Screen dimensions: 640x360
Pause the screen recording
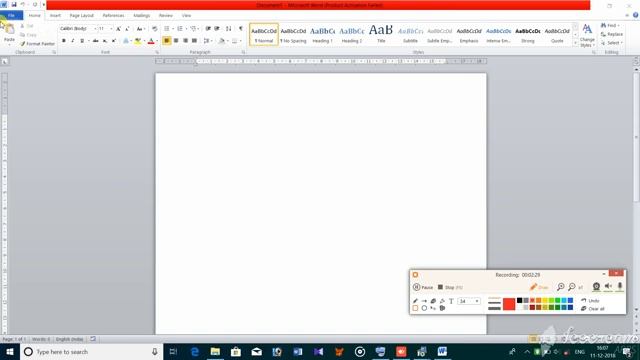(423, 287)
